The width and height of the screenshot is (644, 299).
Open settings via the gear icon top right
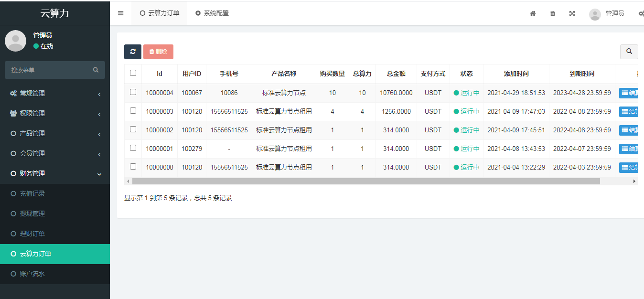pyautogui.click(x=641, y=14)
